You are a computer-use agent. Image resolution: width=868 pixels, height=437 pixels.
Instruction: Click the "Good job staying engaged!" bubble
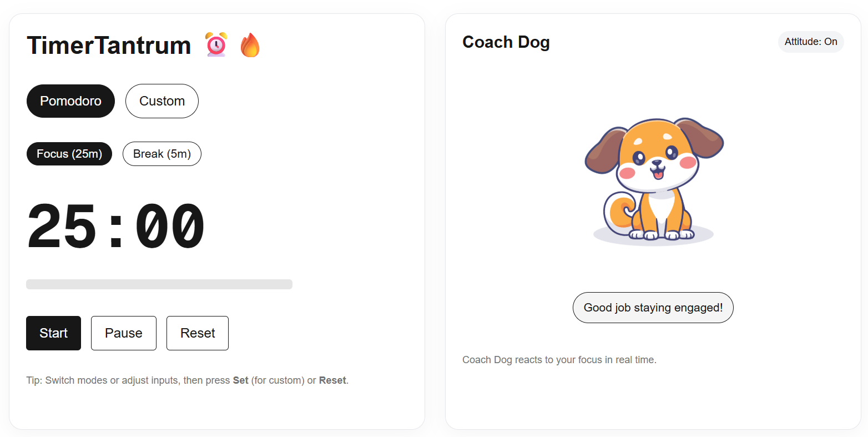pyautogui.click(x=653, y=308)
